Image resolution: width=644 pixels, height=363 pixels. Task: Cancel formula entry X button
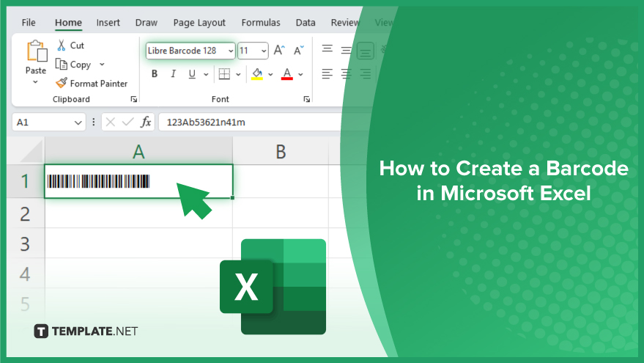(110, 122)
